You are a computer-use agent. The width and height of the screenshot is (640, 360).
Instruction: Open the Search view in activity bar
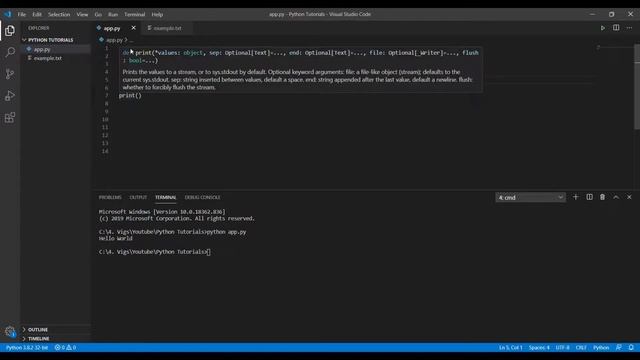(10, 52)
